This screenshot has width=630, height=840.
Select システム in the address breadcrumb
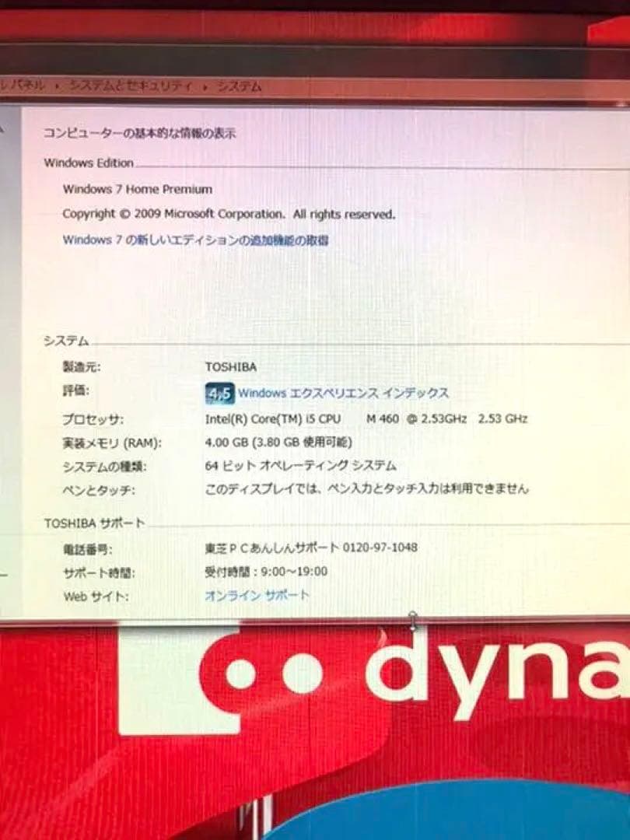238,86
